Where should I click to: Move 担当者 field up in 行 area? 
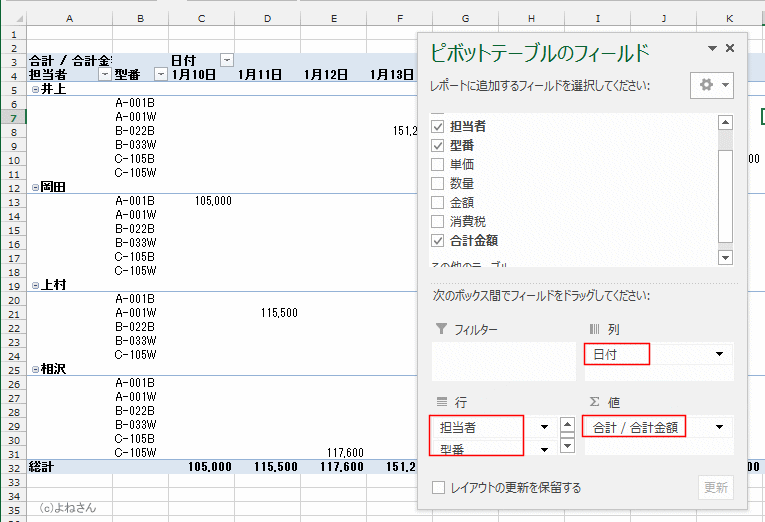point(543,427)
